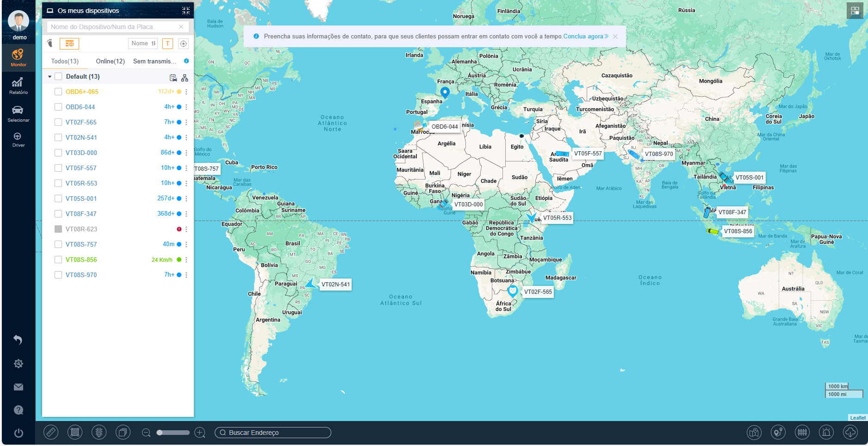This screenshot has width=868, height=446.
Task: Click the locate target icon
Action: [x=184, y=43]
